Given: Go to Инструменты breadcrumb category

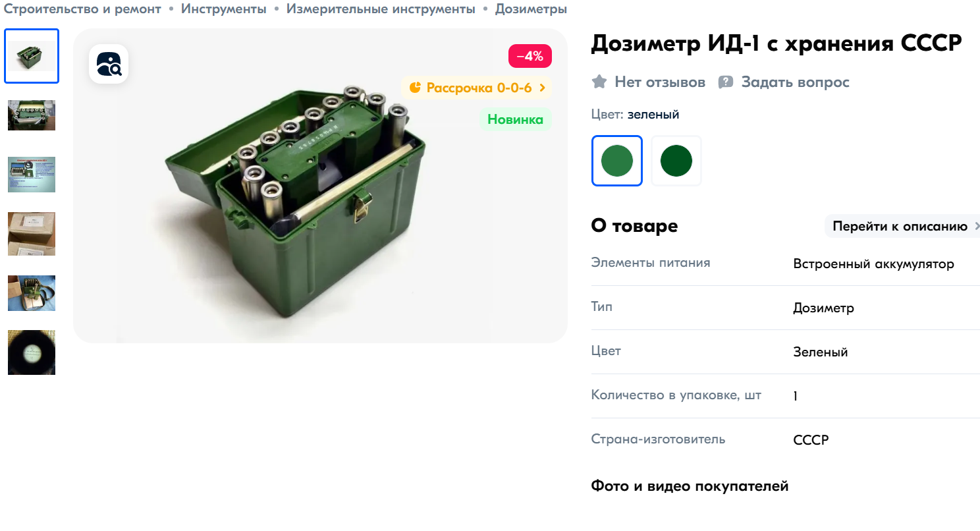Looking at the screenshot, I should click(x=224, y=9).
